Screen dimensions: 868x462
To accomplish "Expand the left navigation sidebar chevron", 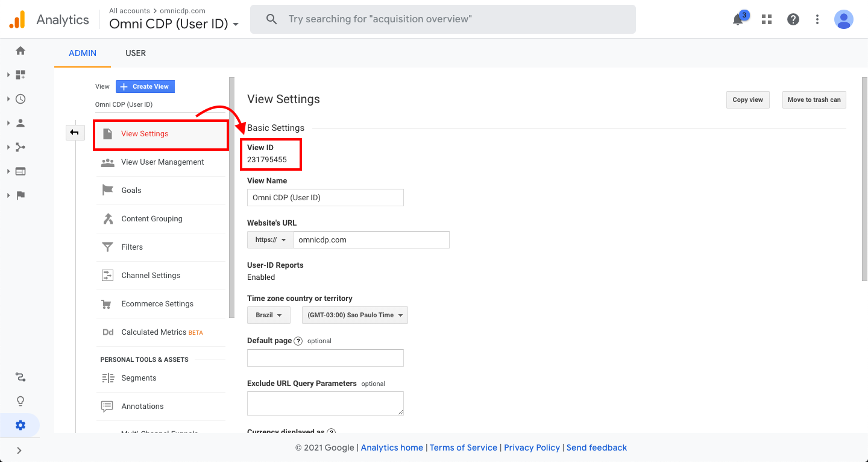I will [x=19, y=450].
